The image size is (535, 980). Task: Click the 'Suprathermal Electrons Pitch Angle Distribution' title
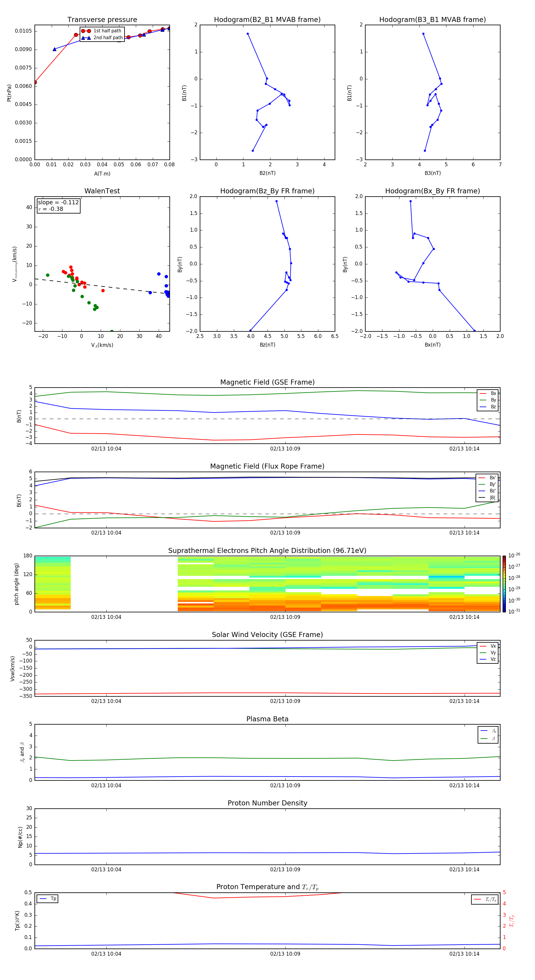(267, 551)
